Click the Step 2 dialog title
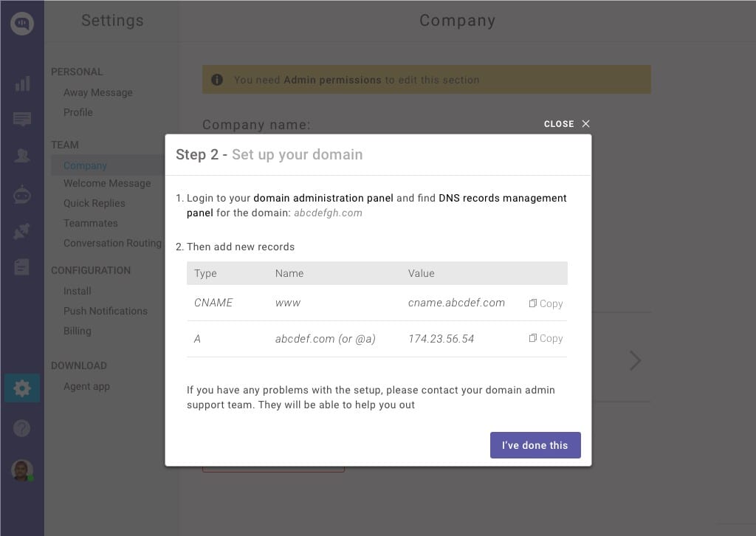This screenshot has width=756, height=536. pyautogui.click(x=269, y=154)
